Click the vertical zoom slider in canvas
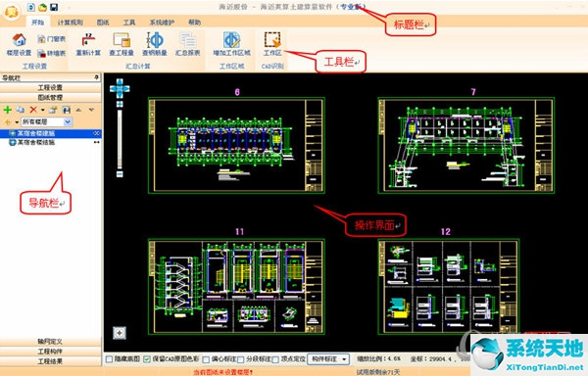Viewport: 588px width, 376px height. point(120,139)
